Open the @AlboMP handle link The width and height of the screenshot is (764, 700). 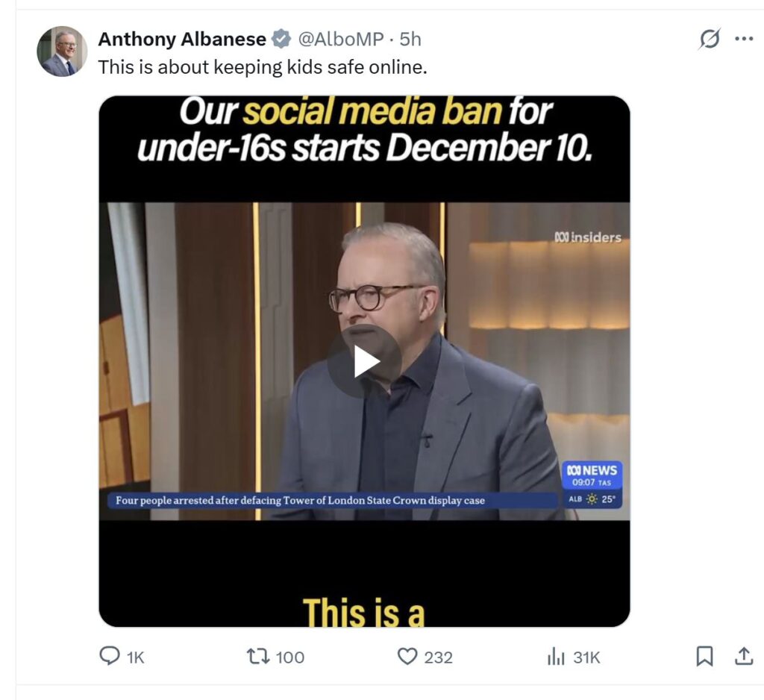(340, 39)
